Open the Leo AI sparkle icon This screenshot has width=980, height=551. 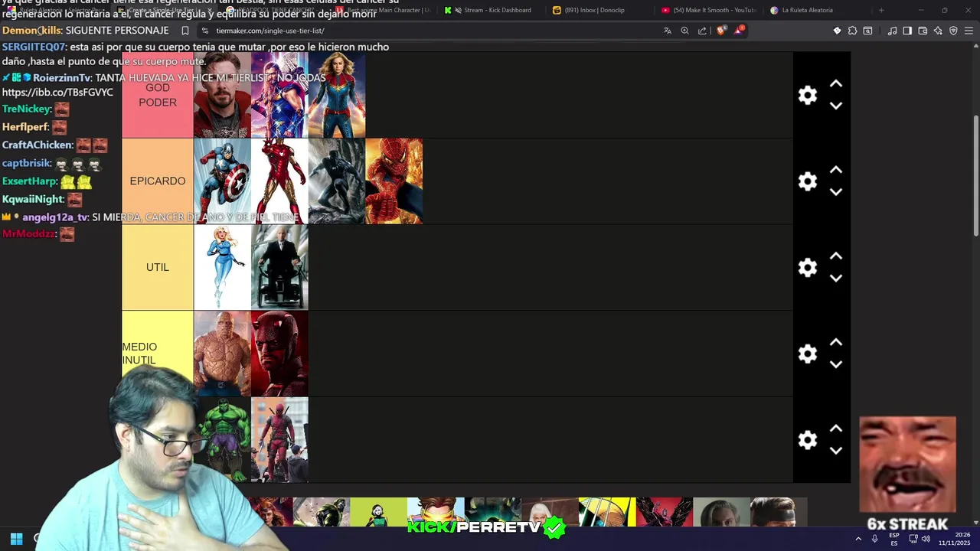[x=938, y=31]
